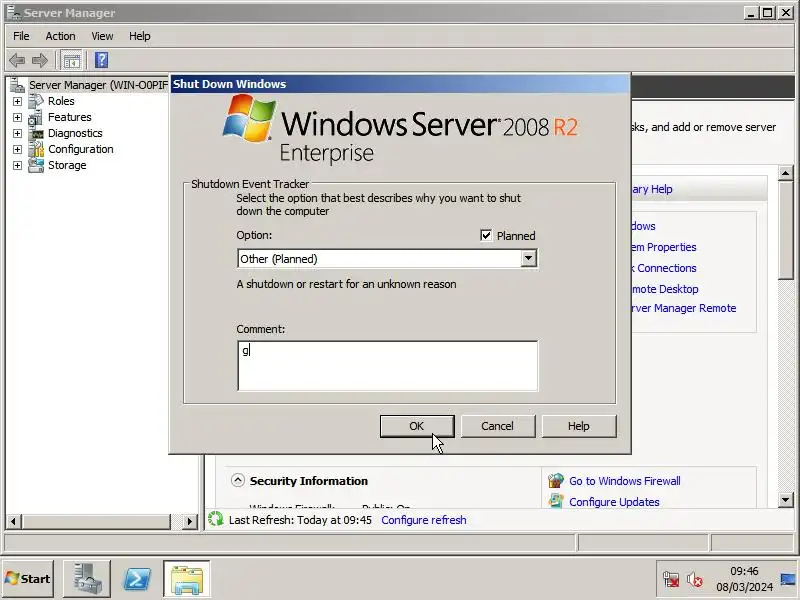800x600 pixels.
Task: Open the Action menu
Action: [x=60, y=36]
